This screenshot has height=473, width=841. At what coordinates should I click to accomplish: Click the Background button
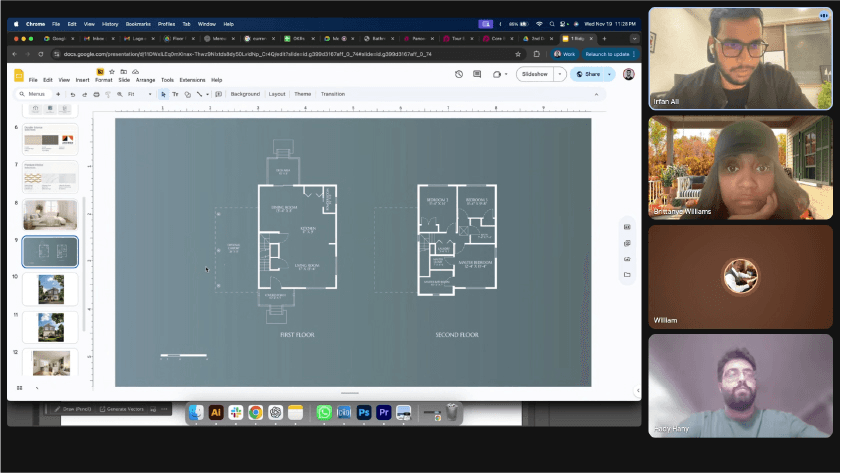point(245,94)
